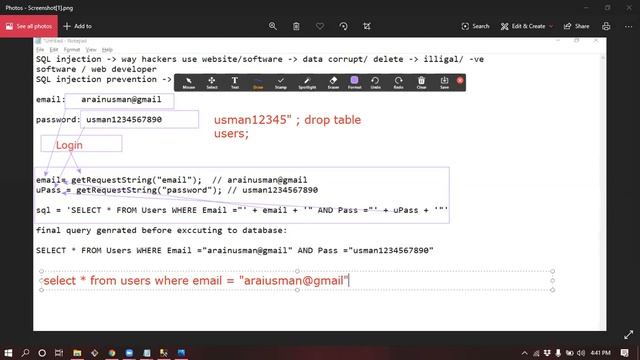Image resolution: width=640 pixels, height=360 pixels.
Task: Enter fullscreen with the diagonal arrows icon
Action: pos(629,335)
